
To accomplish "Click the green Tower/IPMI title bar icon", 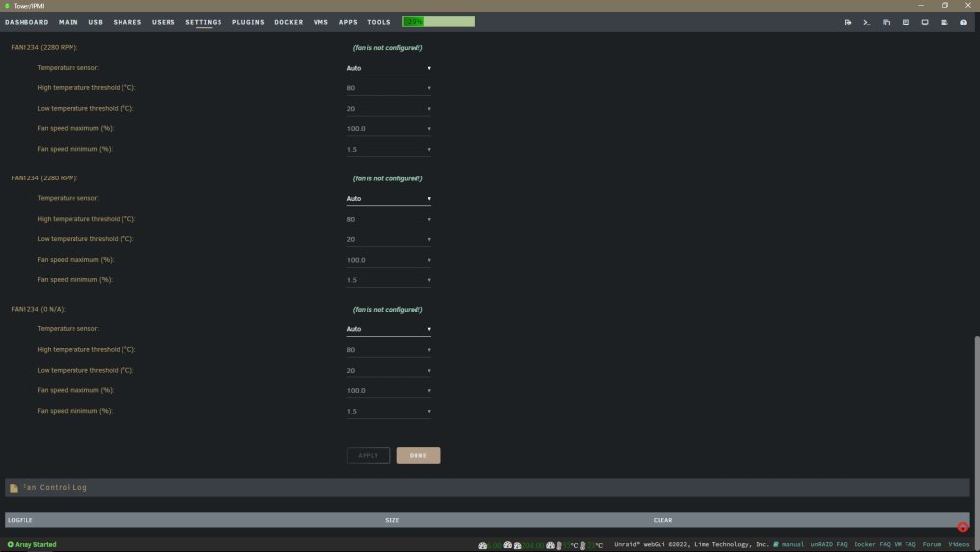I will [x=7, y=6].
